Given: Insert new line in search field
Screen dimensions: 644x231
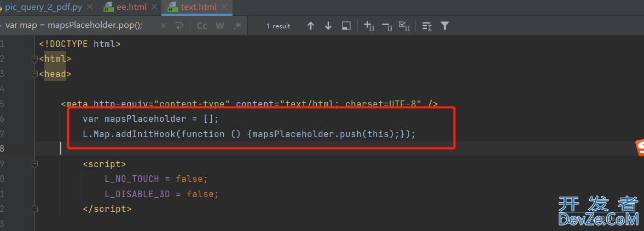Looking at the screenshot, I should click(179, 26).
